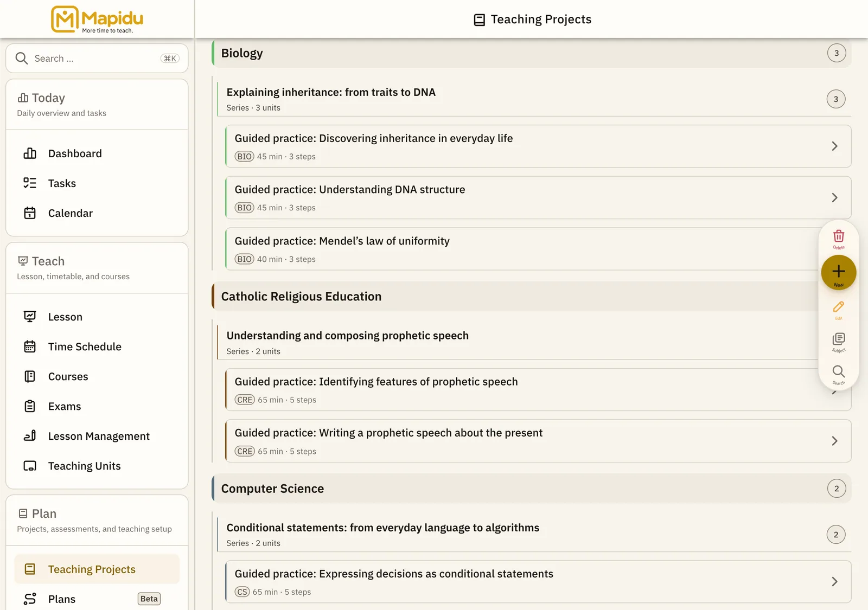Open Identifying features of prophetic speech unit
The height and width of the screenshot is (610, 868).
click(x=538, y=390)
